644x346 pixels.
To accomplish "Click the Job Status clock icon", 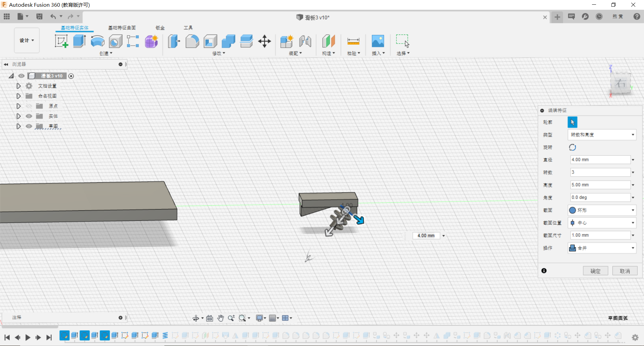I will click(599, 16).
